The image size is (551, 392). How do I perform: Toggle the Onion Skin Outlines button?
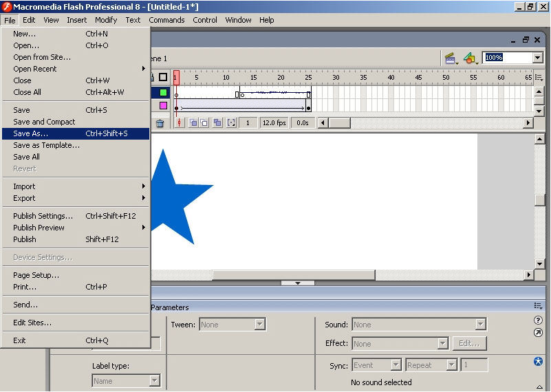[x=204, y=122]
